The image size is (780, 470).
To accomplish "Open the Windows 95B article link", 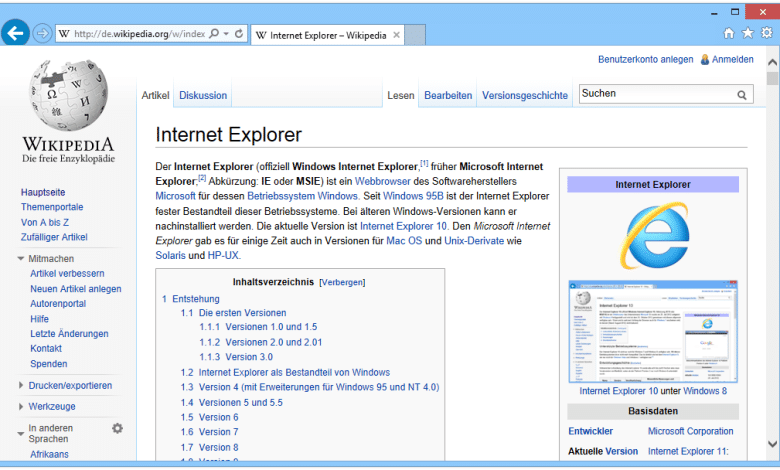I will 413,196.
